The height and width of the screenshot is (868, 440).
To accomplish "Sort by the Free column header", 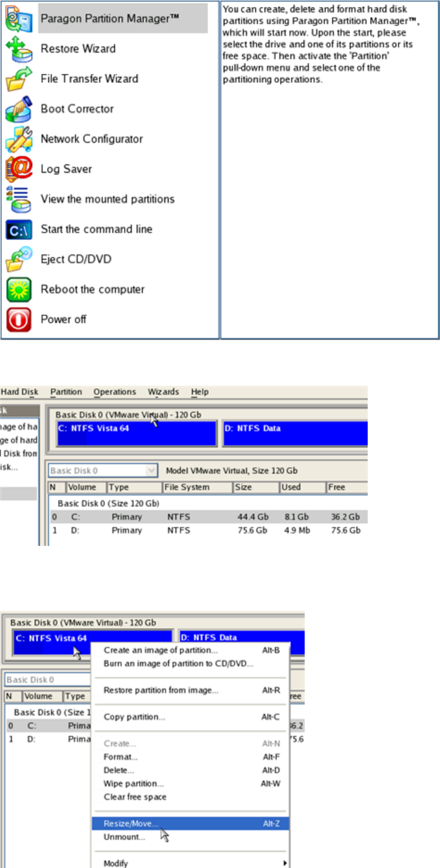I will click(347, 487).
